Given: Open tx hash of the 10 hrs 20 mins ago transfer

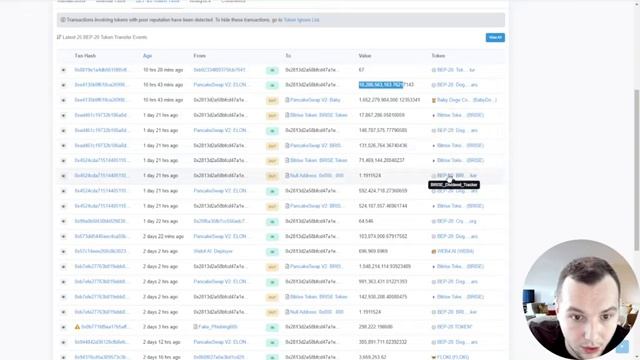Looking at the screenshot, I should click(x=101, y=70).
